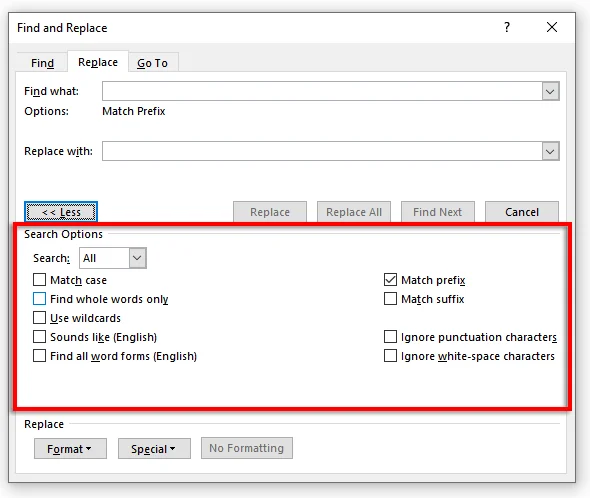The image size is (590, 498).
Task: Click the Find Next button
Action: (438, 212)
